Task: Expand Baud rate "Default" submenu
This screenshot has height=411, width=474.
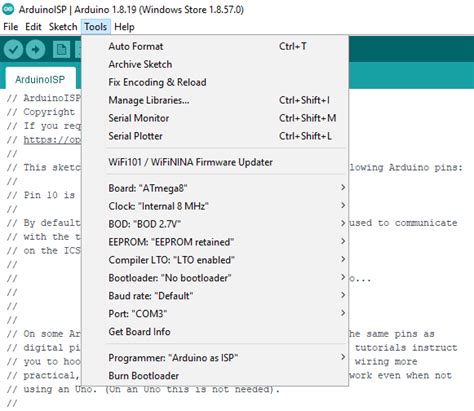Action: [x=215, y=296]
